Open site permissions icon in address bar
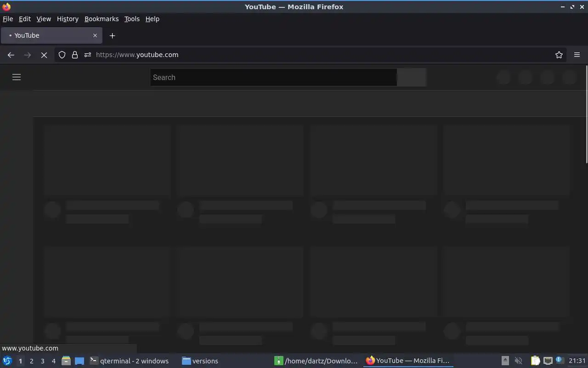 [x=88, y=55]
